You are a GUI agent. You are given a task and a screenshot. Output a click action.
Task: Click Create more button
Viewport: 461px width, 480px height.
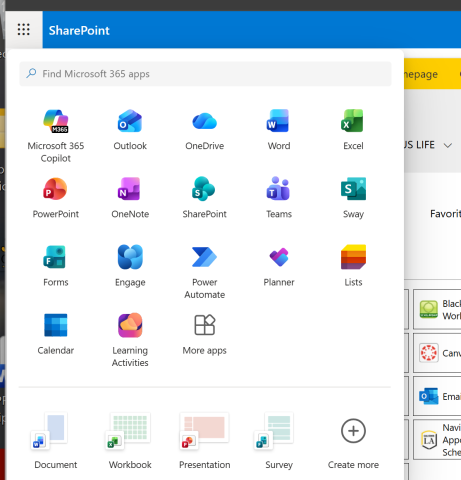[353, 441]
